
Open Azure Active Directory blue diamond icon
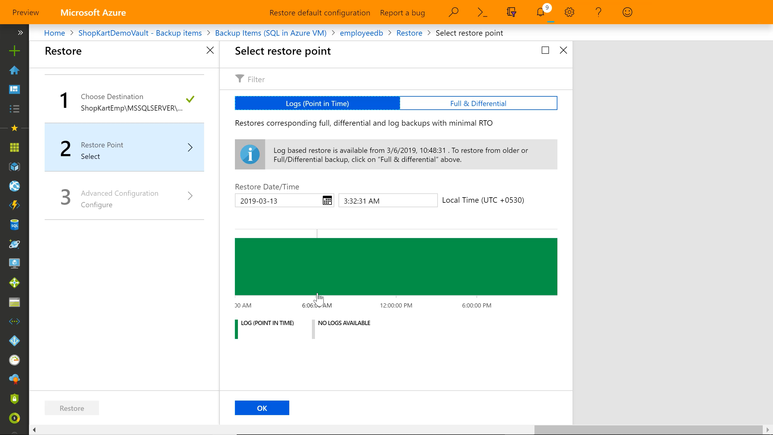pyautogui.click(x=14, y=341)
